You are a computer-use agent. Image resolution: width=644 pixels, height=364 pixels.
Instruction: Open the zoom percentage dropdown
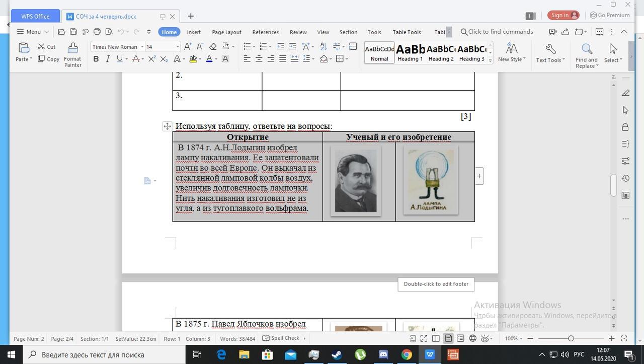click(514, 338)
